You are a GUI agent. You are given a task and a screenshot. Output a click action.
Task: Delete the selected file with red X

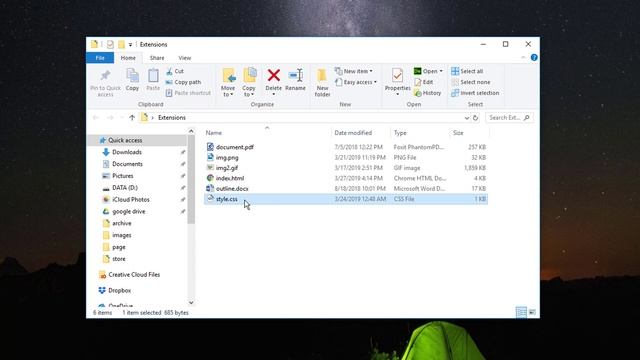pos(273,82)
